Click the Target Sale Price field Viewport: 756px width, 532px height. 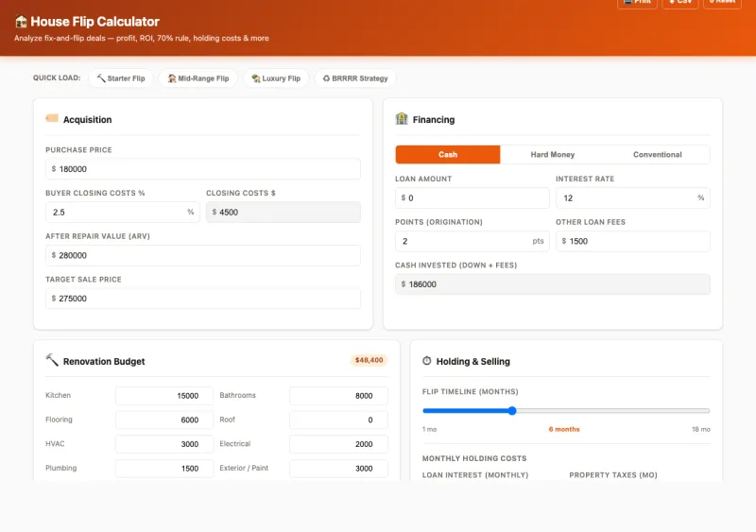click(203, 299)
